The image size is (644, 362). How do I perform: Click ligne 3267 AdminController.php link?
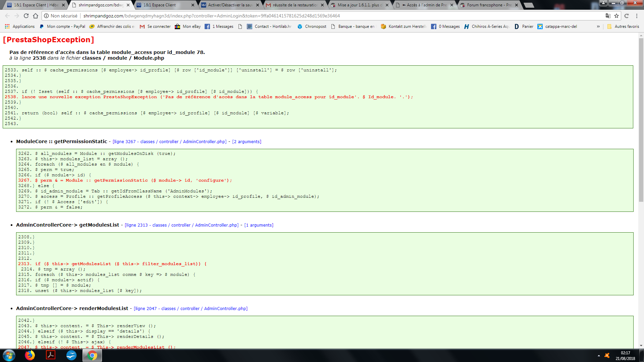click(169, 142)
